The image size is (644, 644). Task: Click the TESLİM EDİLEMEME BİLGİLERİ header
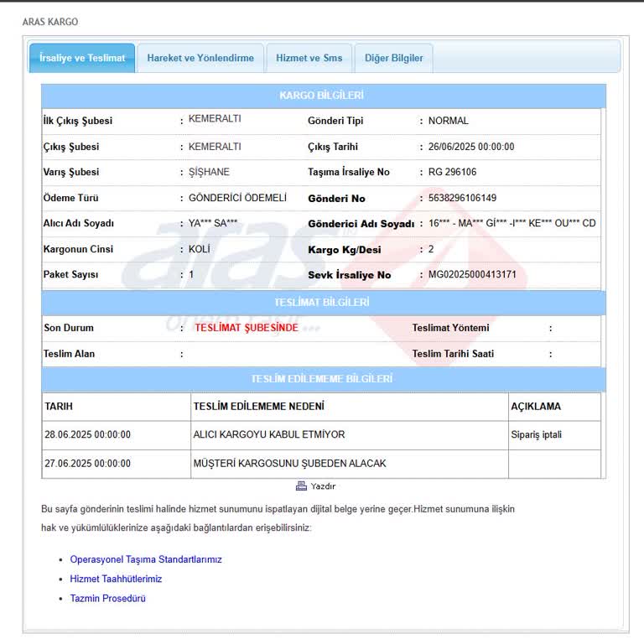click(323, 379)
